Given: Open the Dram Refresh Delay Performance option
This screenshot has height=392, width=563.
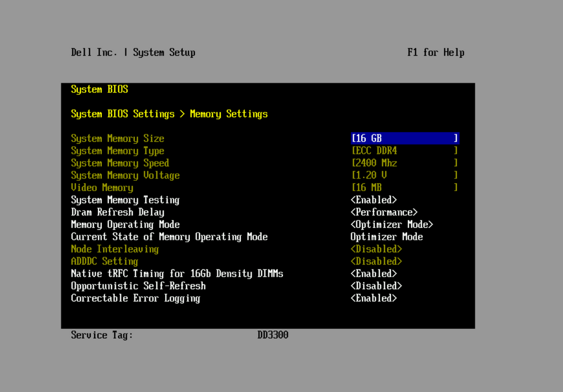Looking at the screenshot, I should 384,212.
